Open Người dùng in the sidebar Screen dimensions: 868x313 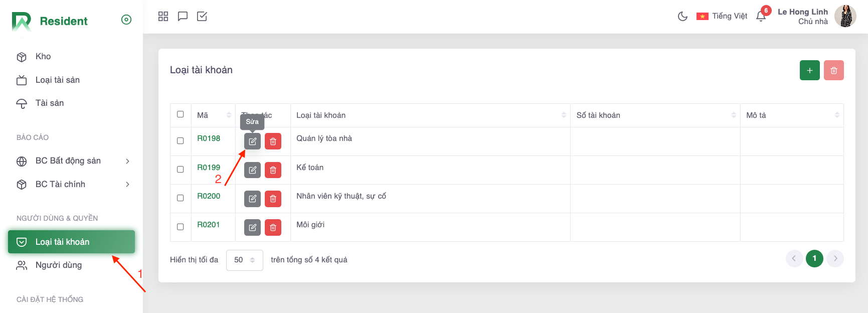click(59, 265)
